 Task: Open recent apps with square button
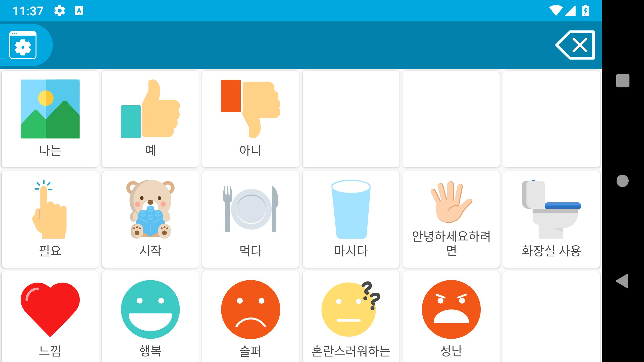pos(623,81)
